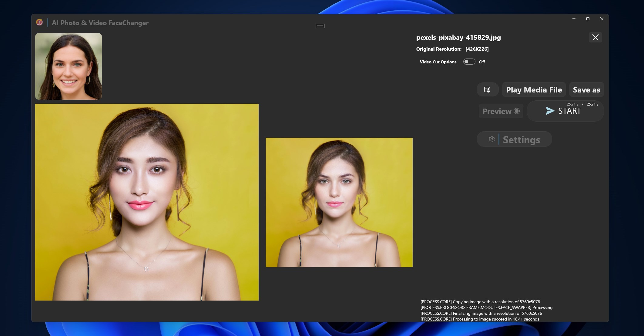Minimize the FaceChanger window
644x336 pixels.
pos(573,18)
